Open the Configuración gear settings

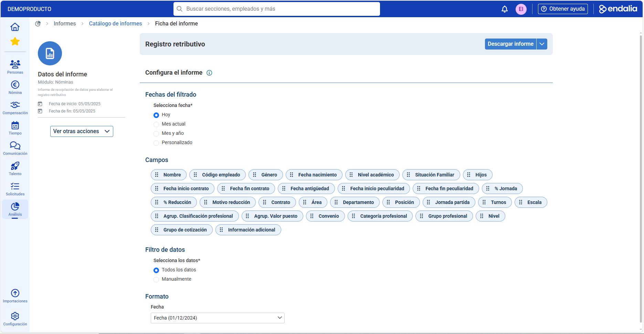pos(15,319)
